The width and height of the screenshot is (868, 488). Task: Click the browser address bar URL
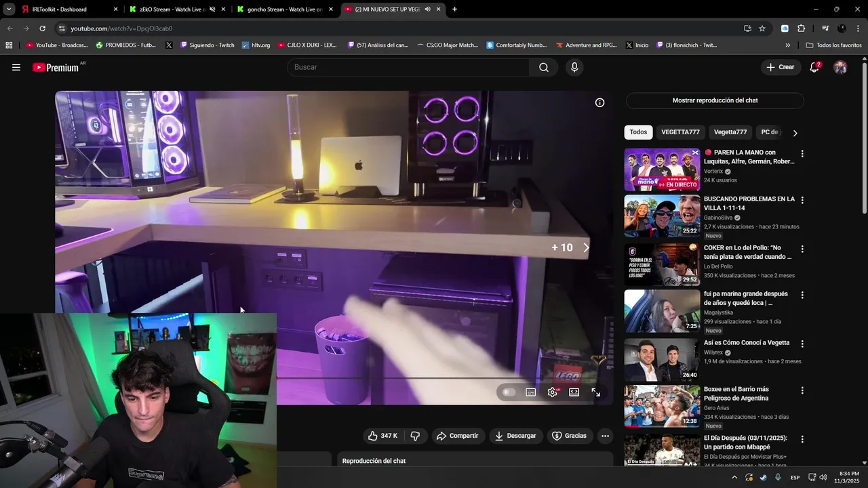coord(121,28)
